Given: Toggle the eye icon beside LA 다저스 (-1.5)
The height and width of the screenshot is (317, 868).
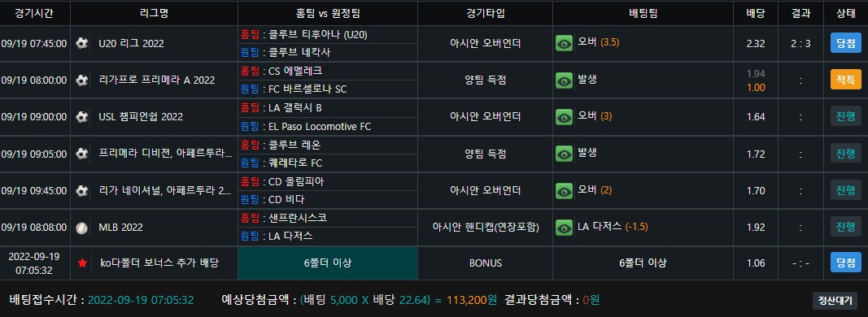Looking at the screenshot, I should click(x=564, y=228).
